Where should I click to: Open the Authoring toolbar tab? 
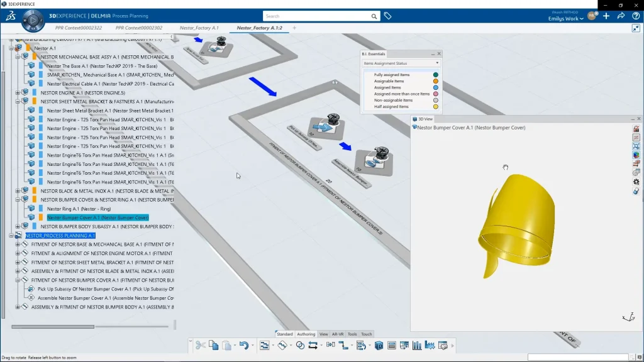coord(306,334)
